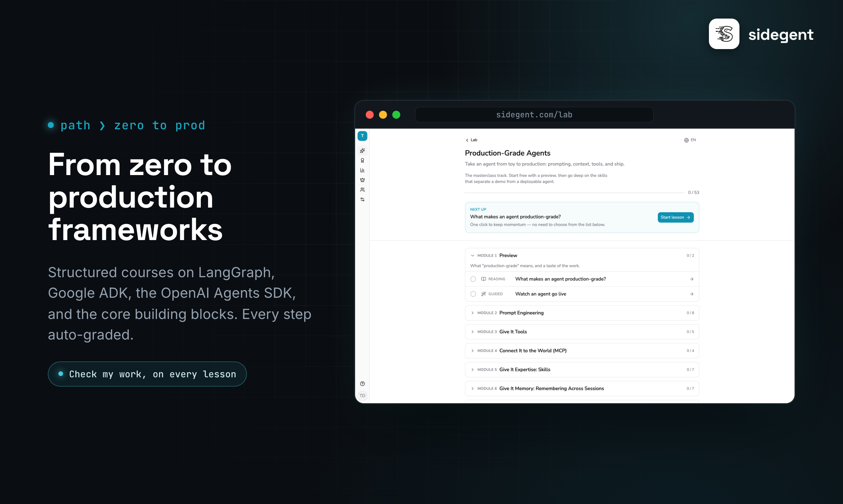Click the green maximize window dot
Screen dimensions: 843x504
[x=396, y=115]
